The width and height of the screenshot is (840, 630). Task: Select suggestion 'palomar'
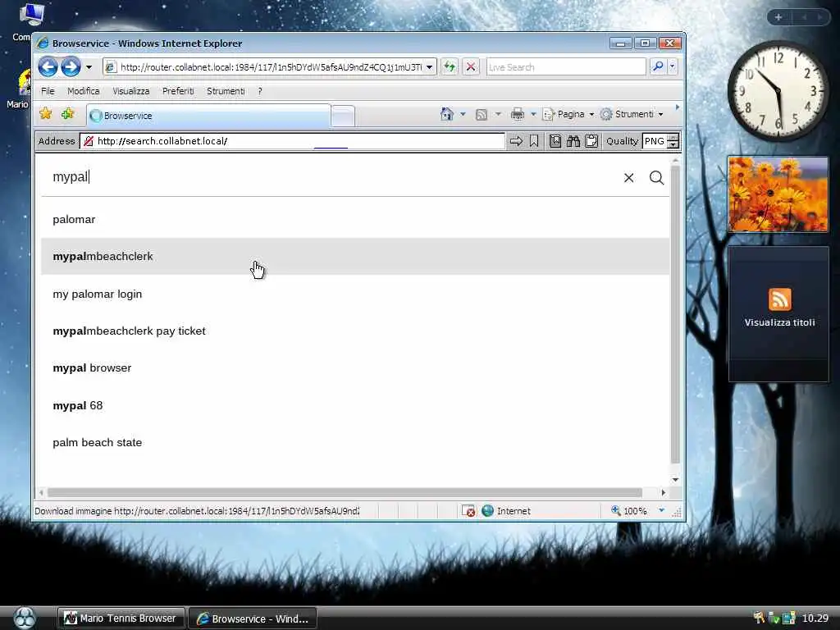355,219
